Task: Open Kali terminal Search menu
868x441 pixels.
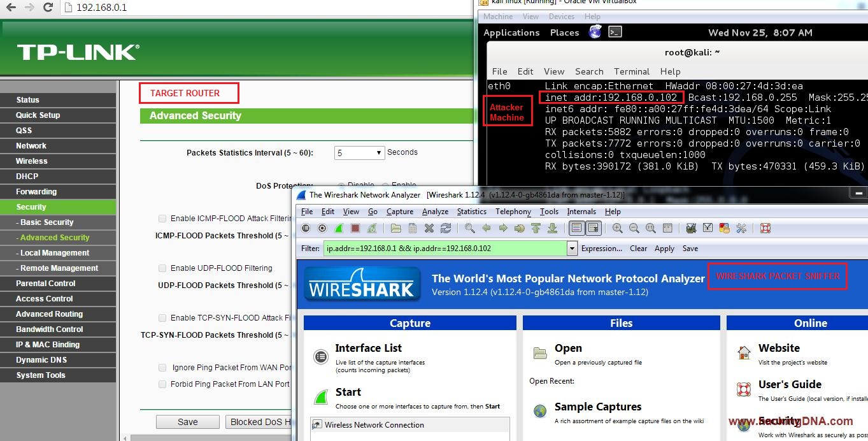Action: click(x=589, y=71)
